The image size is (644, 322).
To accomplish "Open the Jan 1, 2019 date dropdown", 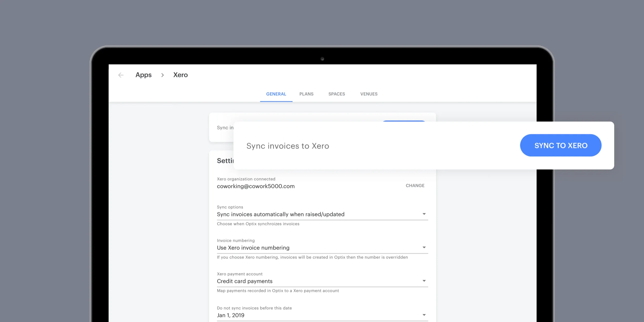I will [x=322, y=315].
